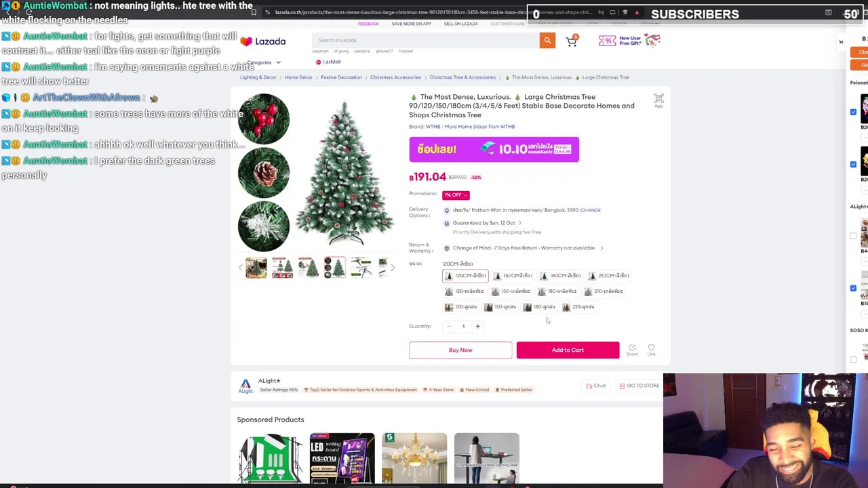The image size is (868, 488).
Task: Click the next arrow of thumbnail carousel
Action: click(392, 268)
